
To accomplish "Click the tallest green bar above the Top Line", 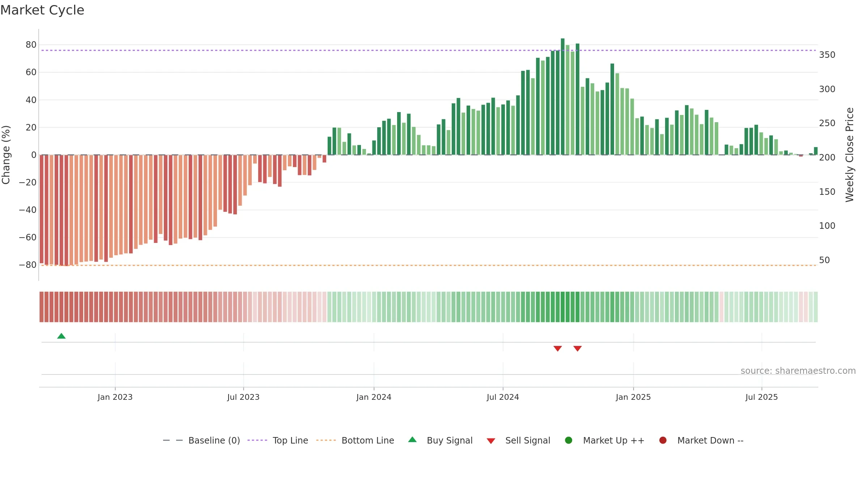I will pos(563,97).
